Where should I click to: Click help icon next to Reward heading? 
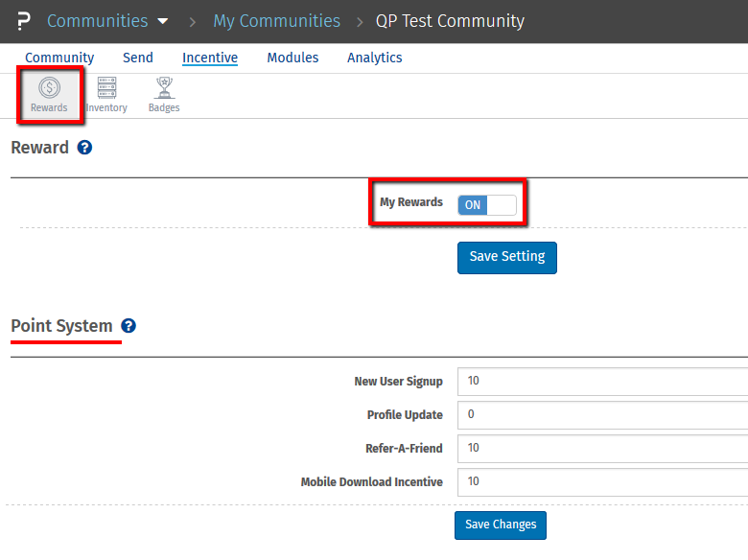tap(85, 148)
